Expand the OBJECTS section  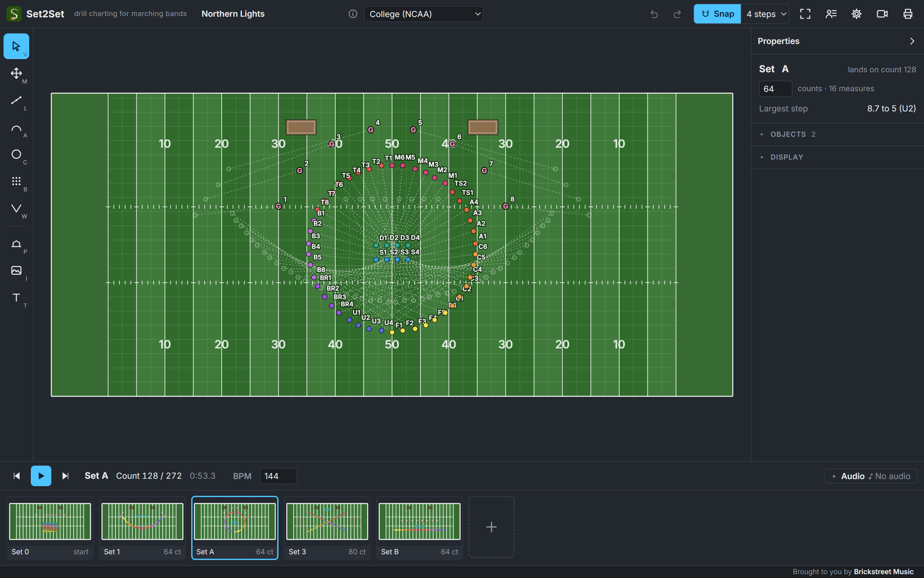837,134
